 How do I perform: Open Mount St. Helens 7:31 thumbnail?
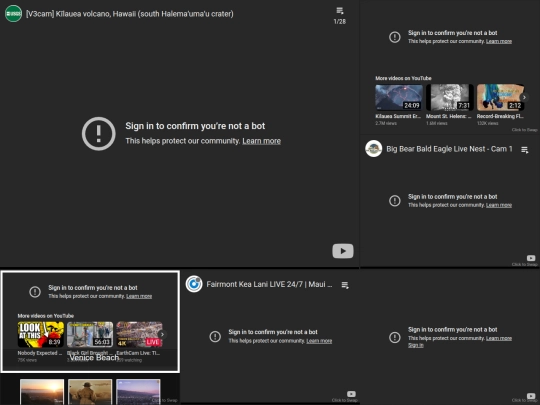pos(450,97)
